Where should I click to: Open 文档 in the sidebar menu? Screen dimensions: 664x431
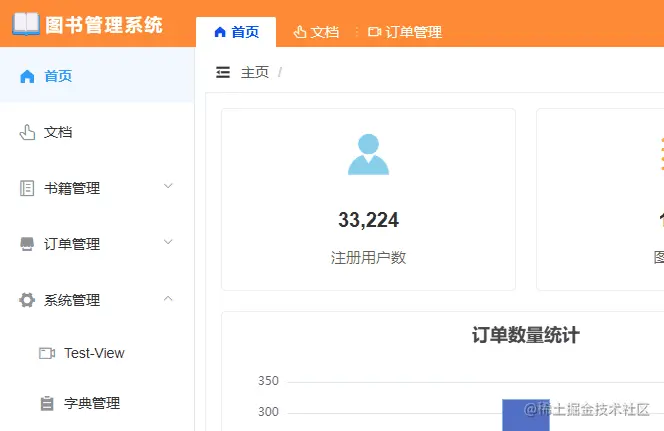(x=97, y=132)
